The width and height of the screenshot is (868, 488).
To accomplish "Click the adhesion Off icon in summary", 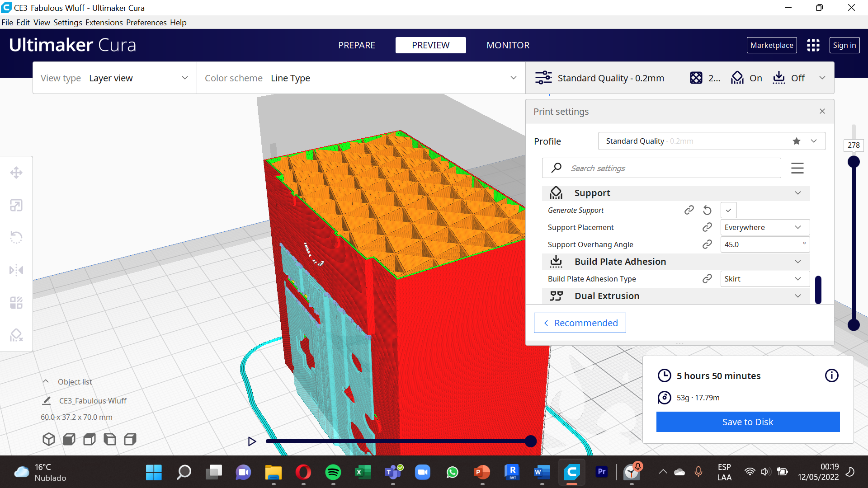I will (779, 78).
